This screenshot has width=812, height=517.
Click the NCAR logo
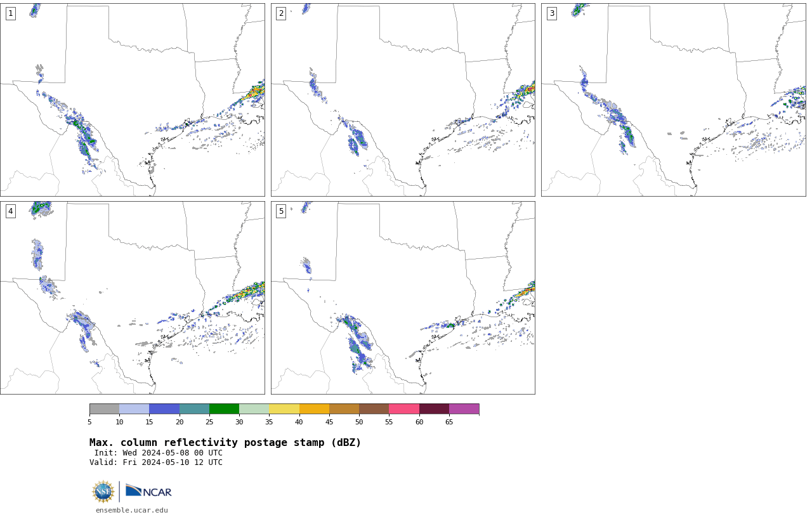148,492
